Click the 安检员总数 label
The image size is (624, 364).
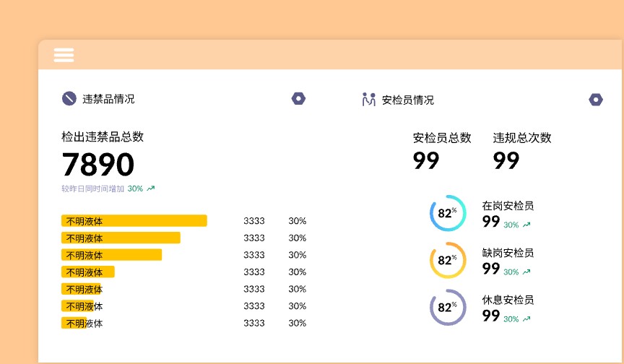point(442,138)
